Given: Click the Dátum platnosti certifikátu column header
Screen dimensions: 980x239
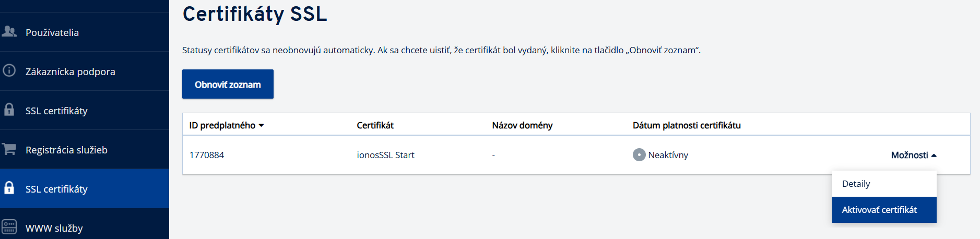Looking at the screenshot, I should click(687, 125).
